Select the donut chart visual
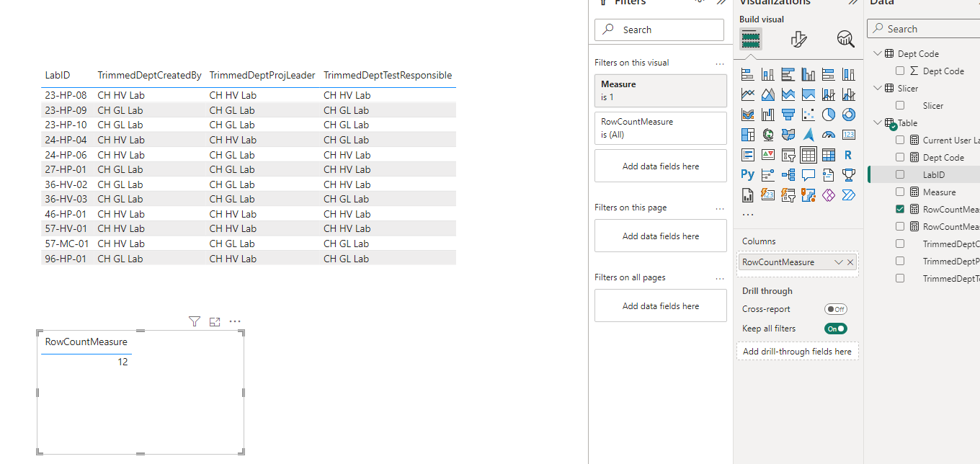 [848, 115]
